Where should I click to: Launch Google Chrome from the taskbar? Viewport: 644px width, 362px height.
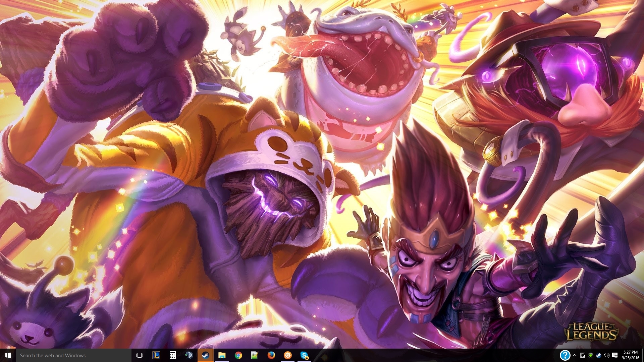pos(238,355)
